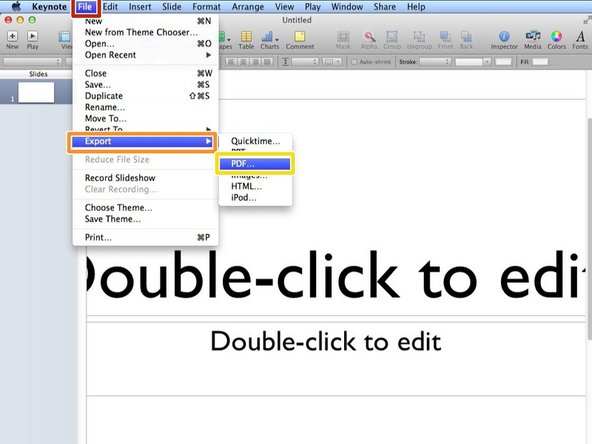Choose Print... from the File menu

(x=145, y=237)
